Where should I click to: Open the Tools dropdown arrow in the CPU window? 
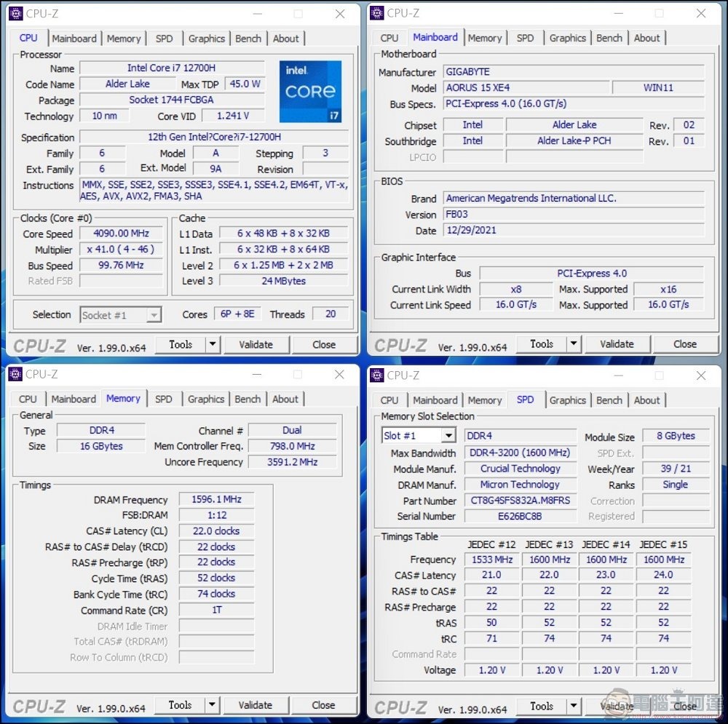(211, 343)
